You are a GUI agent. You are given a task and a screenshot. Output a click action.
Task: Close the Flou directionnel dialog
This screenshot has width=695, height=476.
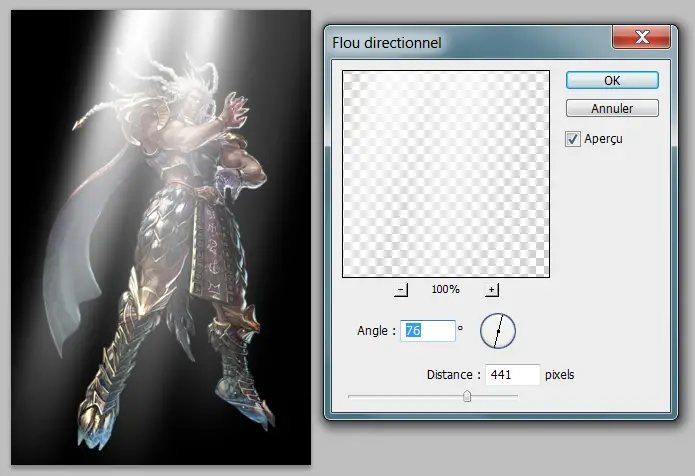point(641,37)
